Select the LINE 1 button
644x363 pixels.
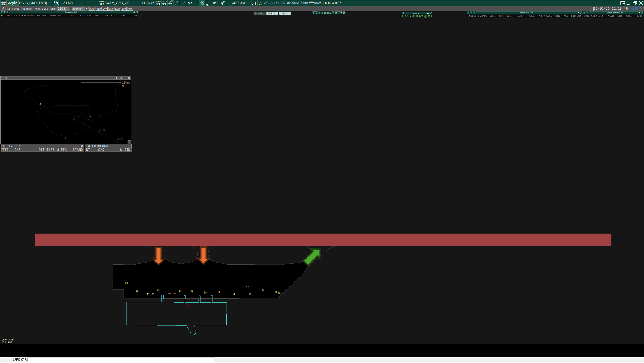(x=272, y=13)
